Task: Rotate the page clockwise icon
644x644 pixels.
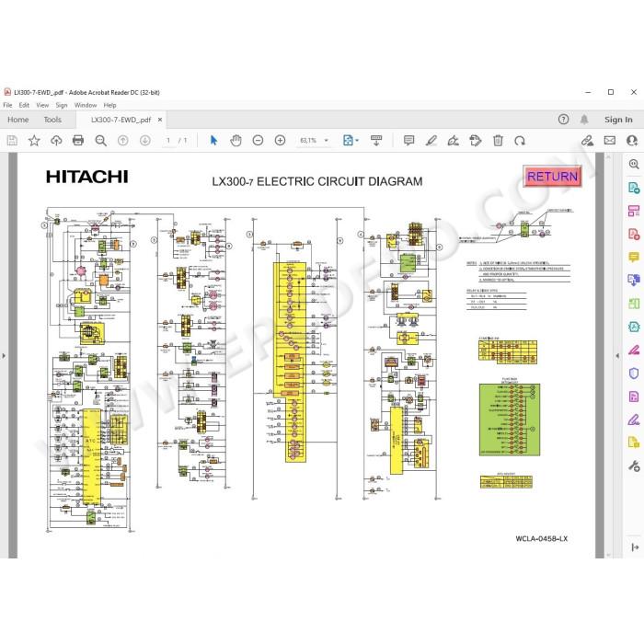Action: click(x=520, y=141)
